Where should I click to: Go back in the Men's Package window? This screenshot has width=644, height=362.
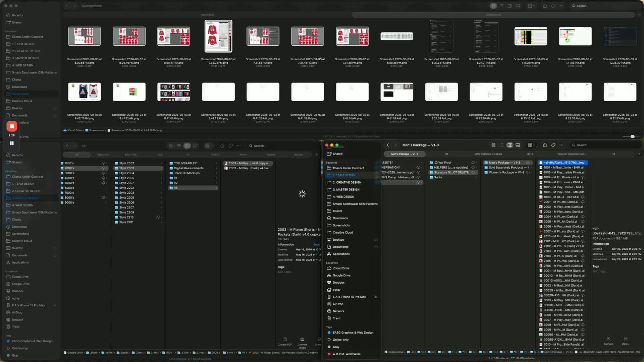click(388, 145)
